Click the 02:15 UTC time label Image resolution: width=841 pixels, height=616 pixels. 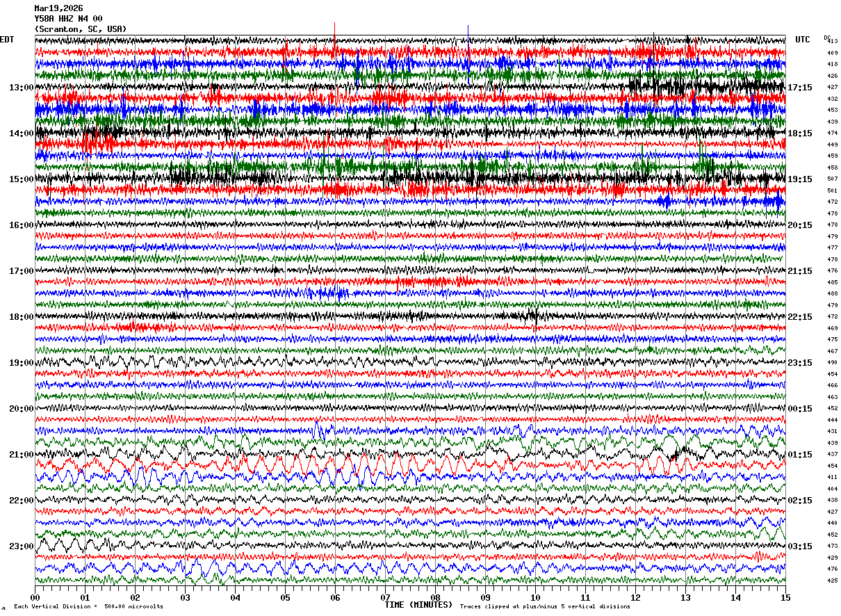coord(800,501)
